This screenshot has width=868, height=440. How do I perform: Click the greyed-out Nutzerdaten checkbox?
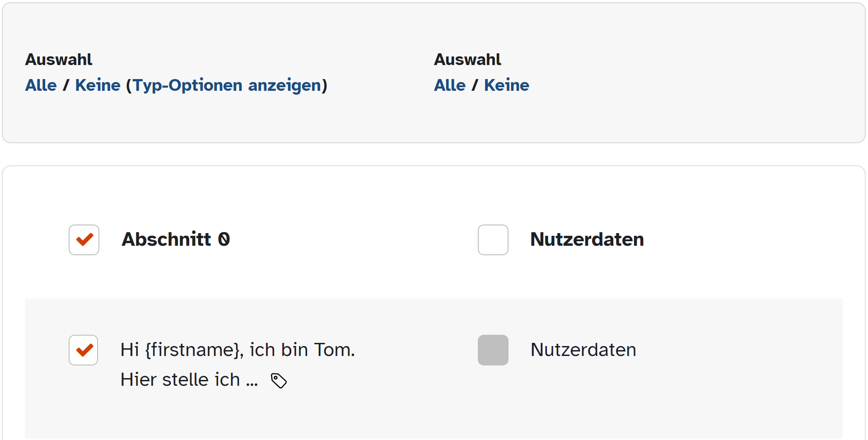click(x=493, y=350)
